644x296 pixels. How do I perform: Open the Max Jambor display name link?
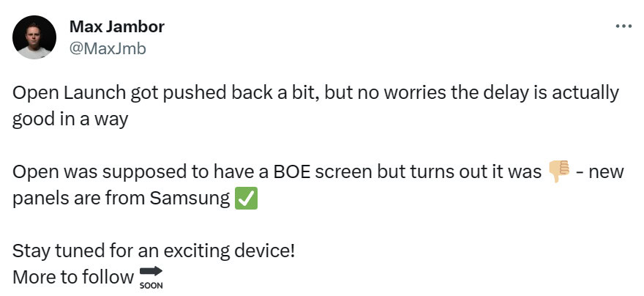[116, 27]
